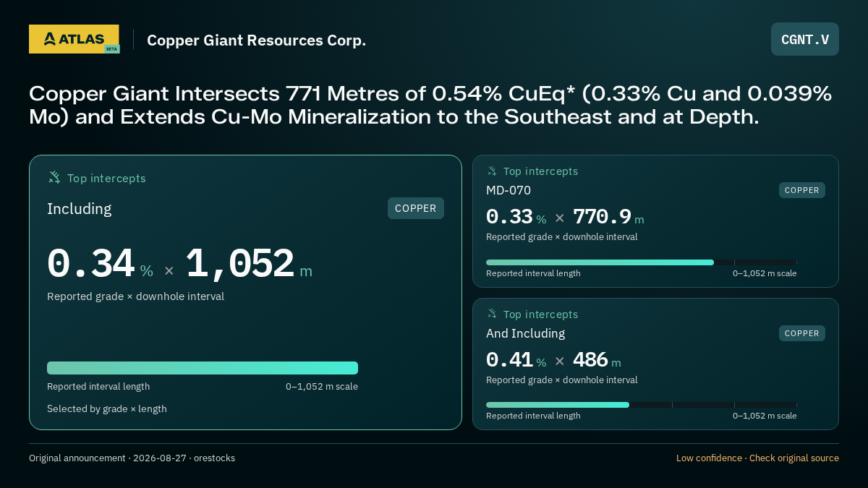The width and height of the screenshot is (868, 488).
Task: Click the COPPER tag in the Including card
Action: click(416, 208)
